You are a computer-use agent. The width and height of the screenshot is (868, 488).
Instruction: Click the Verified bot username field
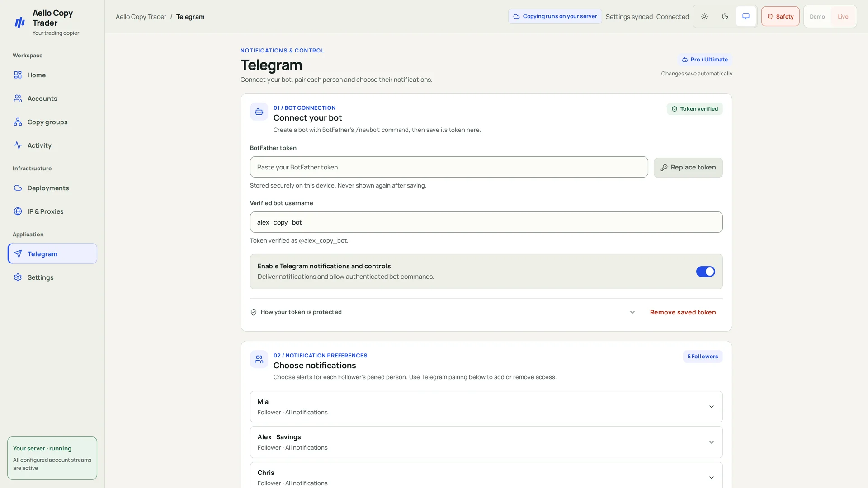pyautogui.click(x=486, y=222)
